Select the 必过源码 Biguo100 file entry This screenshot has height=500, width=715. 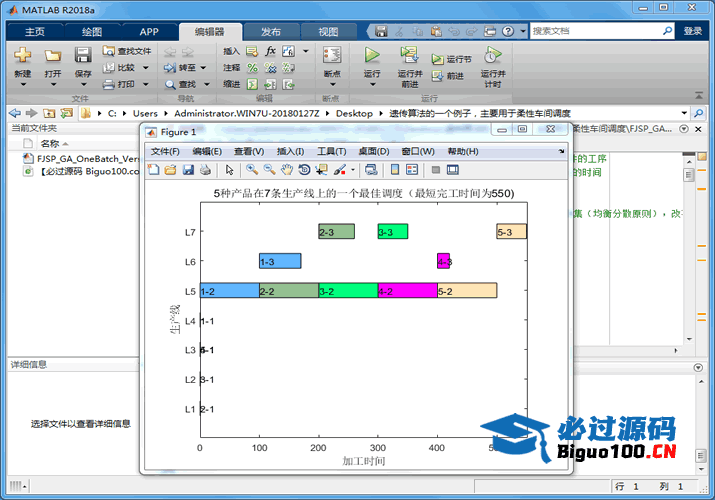[81, 171]
